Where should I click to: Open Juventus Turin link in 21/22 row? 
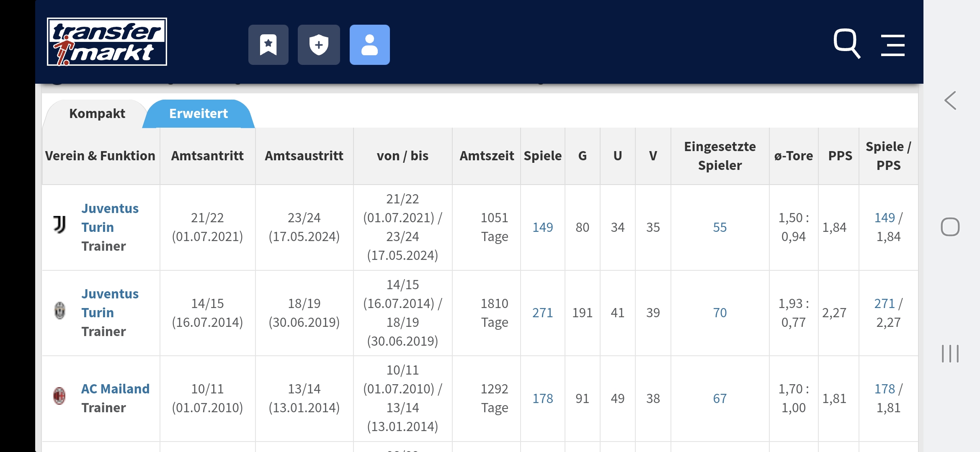(x=110, y=218)
